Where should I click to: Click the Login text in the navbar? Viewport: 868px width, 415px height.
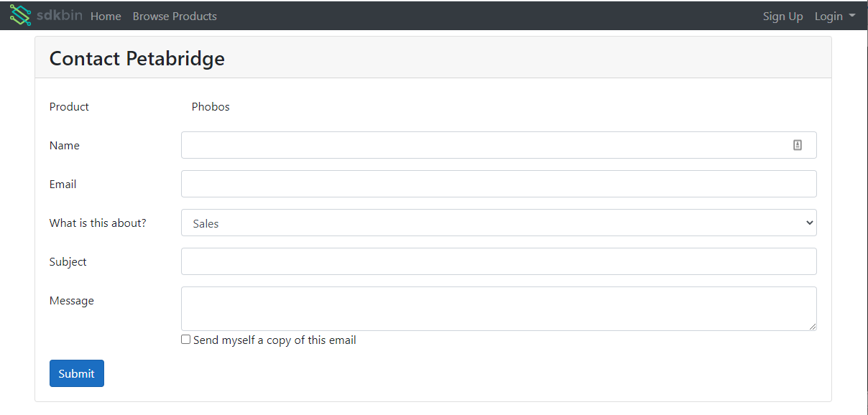click(x=828, y=16)
